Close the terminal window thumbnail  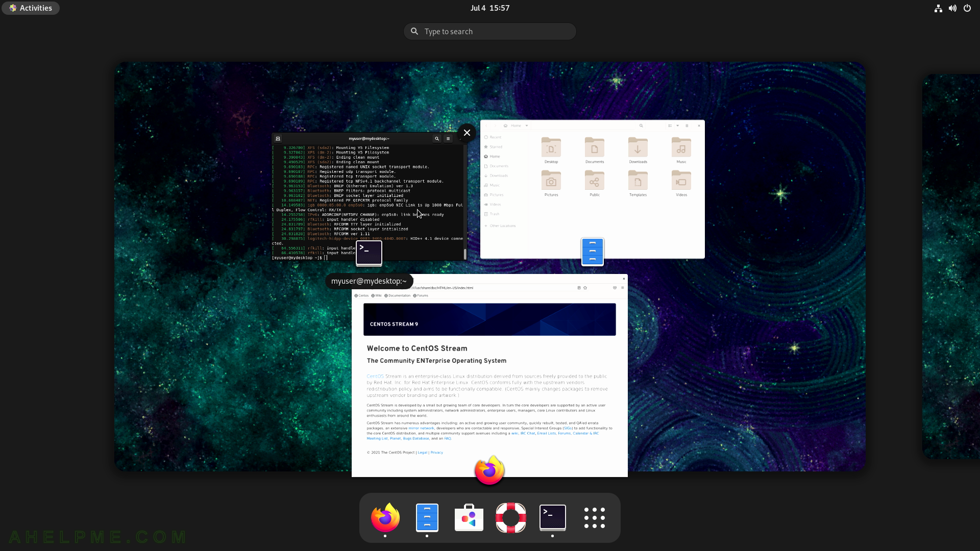pyautogui.click(x=467, y=133)
